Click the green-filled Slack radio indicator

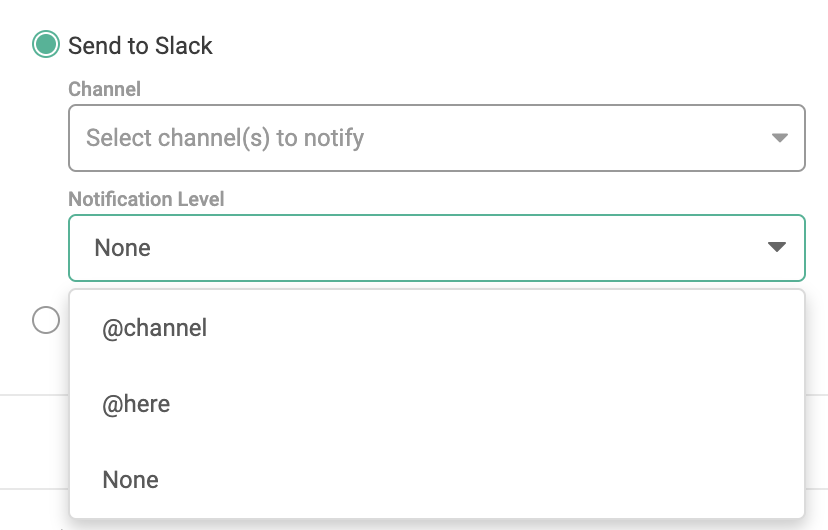click(x=46, y=45)
